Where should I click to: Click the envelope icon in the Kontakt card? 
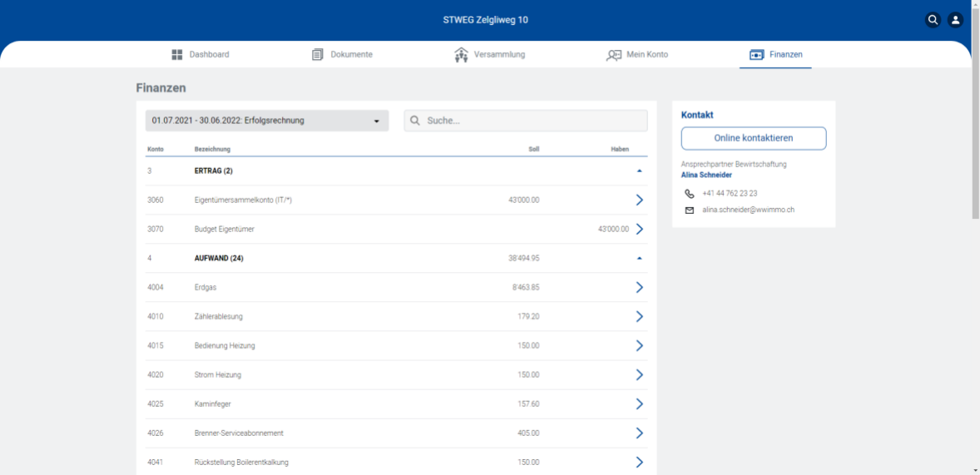(690, 210)
